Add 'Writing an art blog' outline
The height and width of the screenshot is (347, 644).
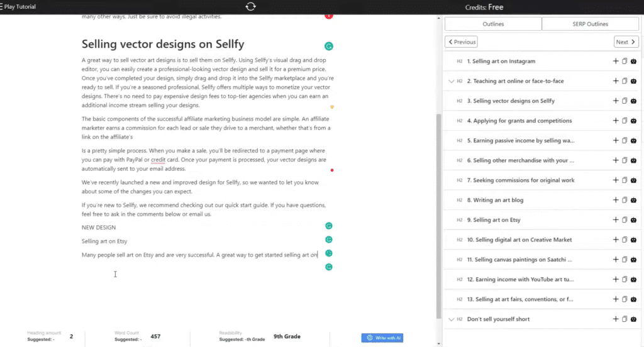pyautogui.click(x=615, y=200)
